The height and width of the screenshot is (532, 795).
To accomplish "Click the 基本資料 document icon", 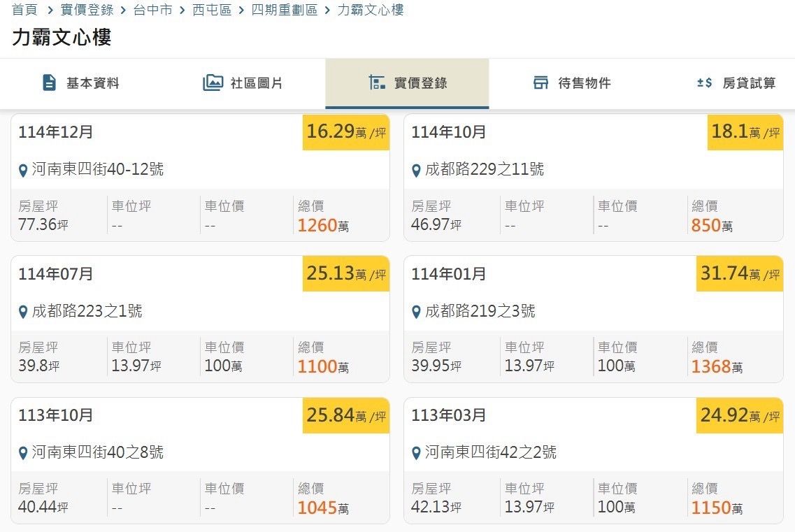I will tap(49, 83).
